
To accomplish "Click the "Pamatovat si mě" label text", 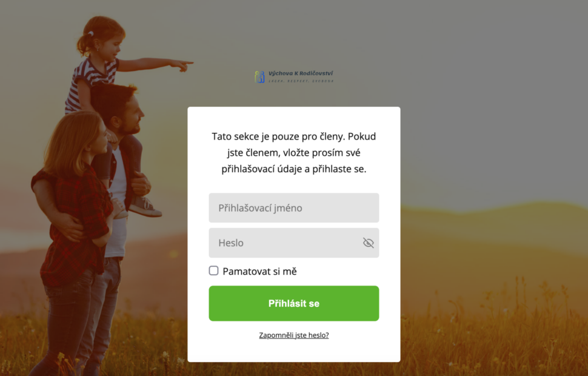I will point(259,271).
